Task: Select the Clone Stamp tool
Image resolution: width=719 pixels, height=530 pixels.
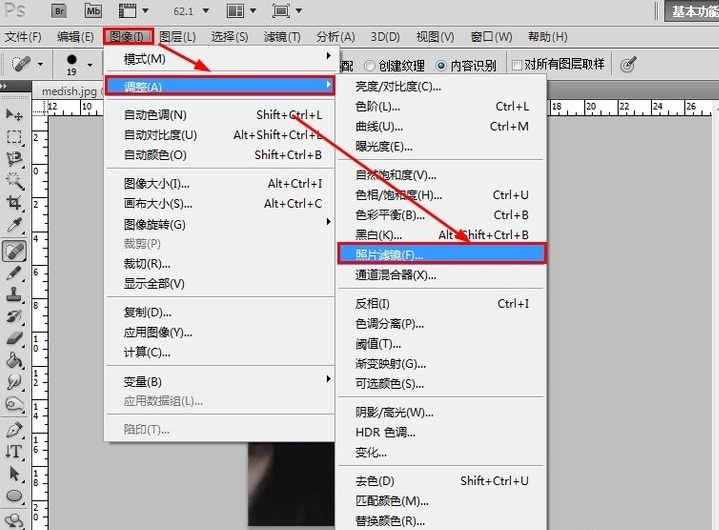Action: [14, 295]
